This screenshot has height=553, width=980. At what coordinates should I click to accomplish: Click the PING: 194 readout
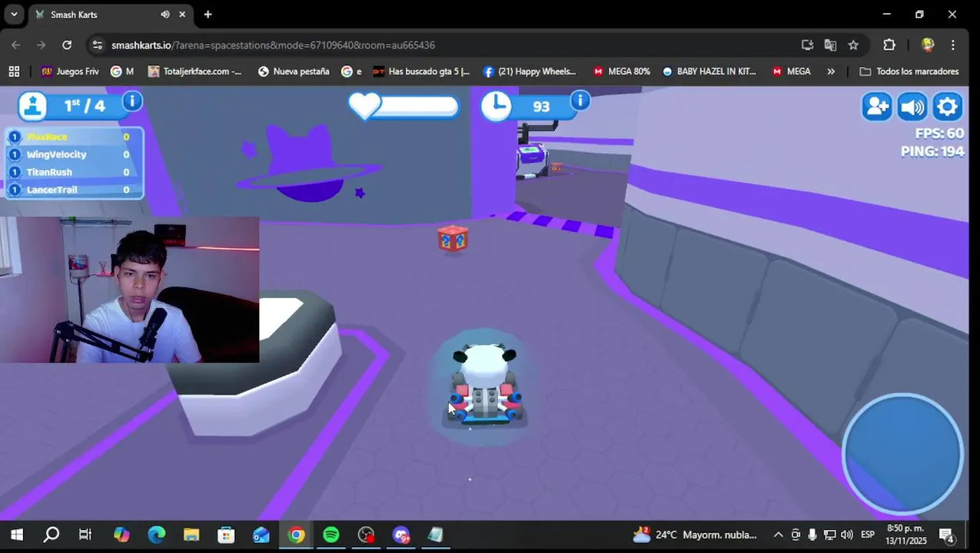(x=932, y=152)
